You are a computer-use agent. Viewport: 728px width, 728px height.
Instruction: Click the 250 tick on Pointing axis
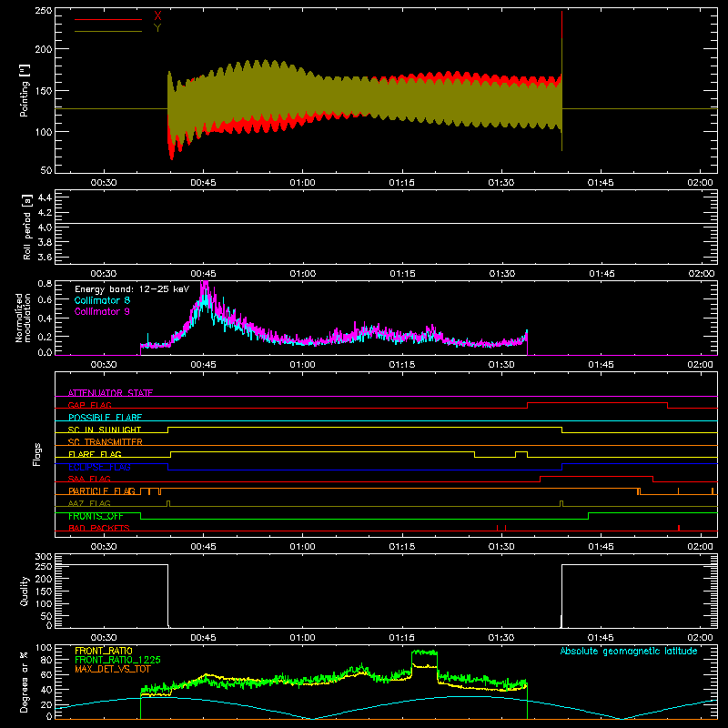click(44, 11)
